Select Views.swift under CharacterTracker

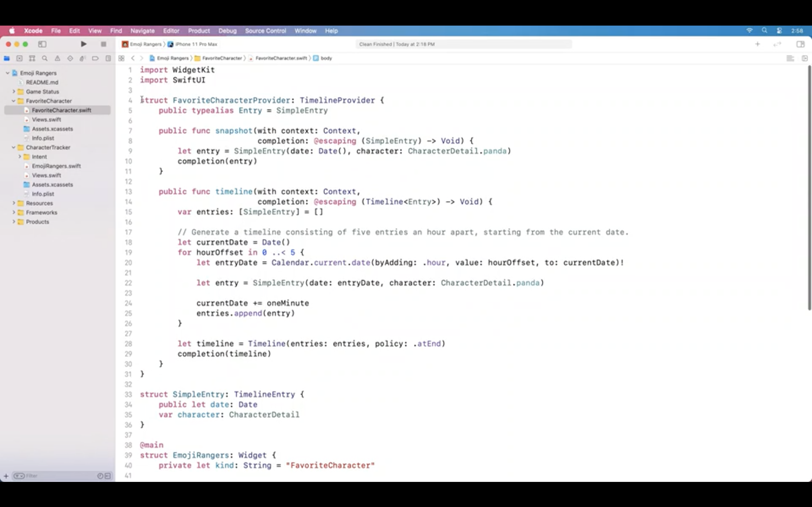(46, 175)
